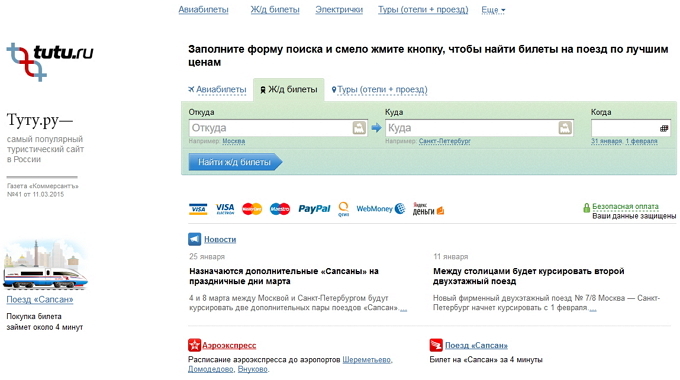Expand ellipsis after the 25 января news
This screenshot has width=680, height=380.
[403, 308]
